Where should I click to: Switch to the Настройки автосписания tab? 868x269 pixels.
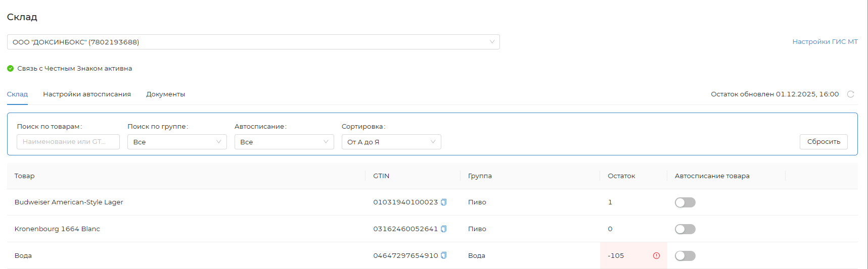click(x=87, y=94)
